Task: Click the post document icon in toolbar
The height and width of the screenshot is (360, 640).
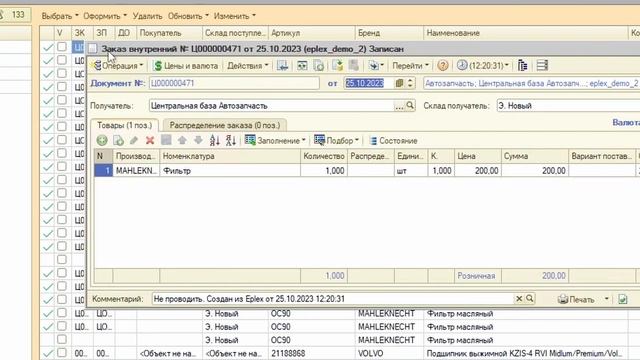Action: pyautogui.click(x=302, y=66)
